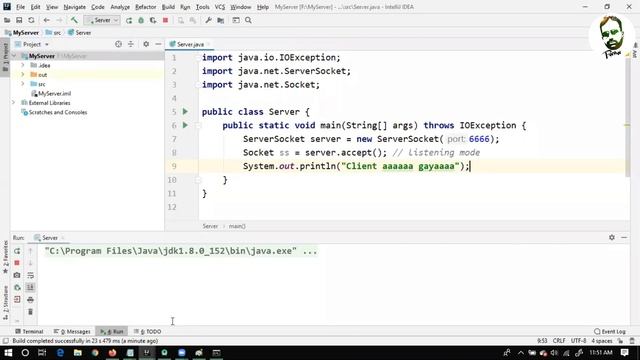The height and width of the screenshot is (360, 640).
Task: Open the TODO tool window tab
Action: [x=147, y=331]
